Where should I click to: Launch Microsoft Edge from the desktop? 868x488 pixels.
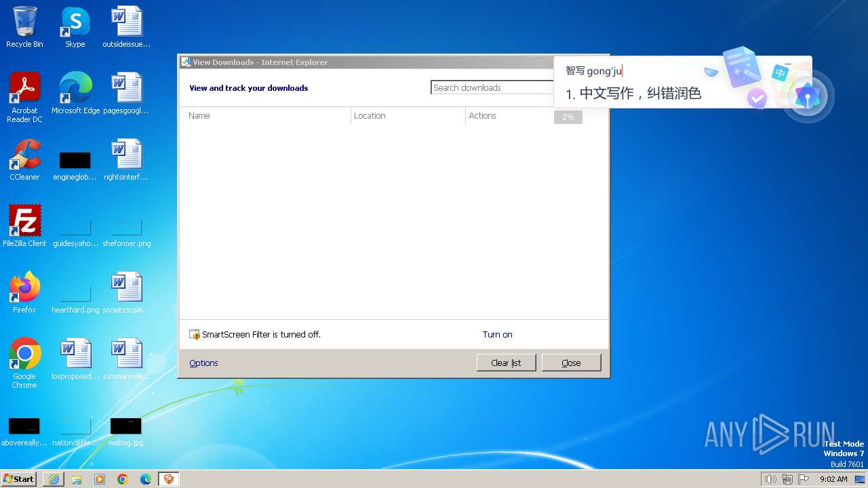tap(75, 94)
